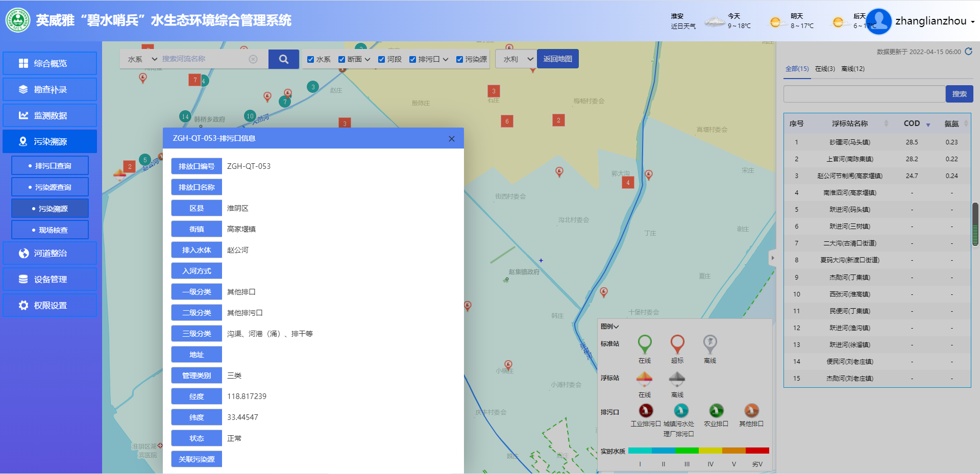This screenshot has width=980, height=474.
Task: Uncheck the 水系 layer checkbox
Action: [x=310, y=60]
